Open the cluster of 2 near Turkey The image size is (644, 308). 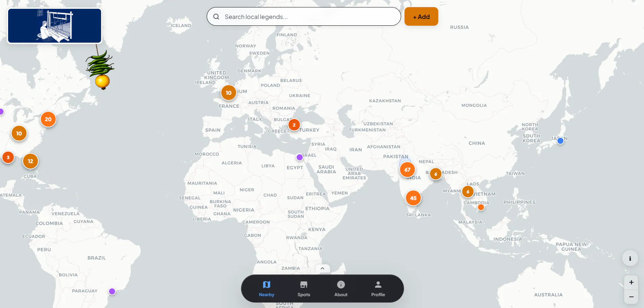[x=294, y=125]
